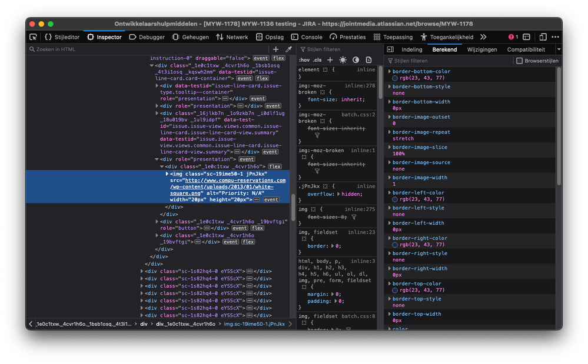This screenshot has height=364, width=588.
Task: Click selector highlighter icon beside element rule
Action: click(x=325, y=69)
